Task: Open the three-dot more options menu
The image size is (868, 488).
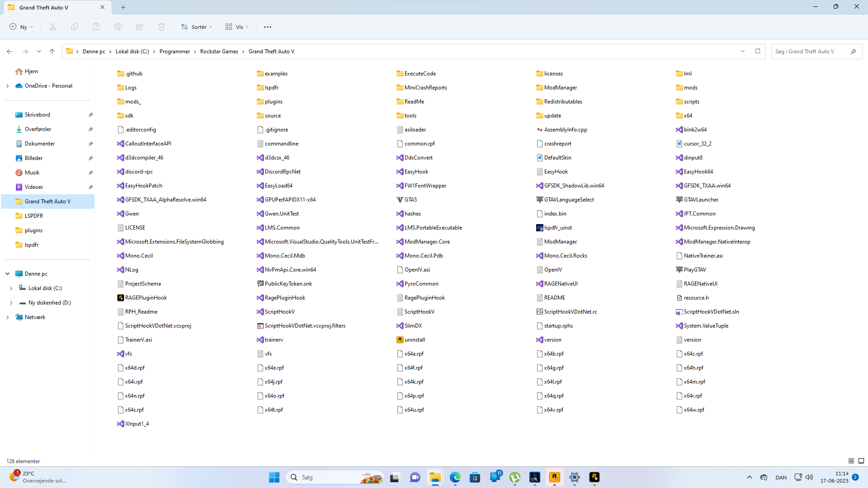Action: click(268, 27)
